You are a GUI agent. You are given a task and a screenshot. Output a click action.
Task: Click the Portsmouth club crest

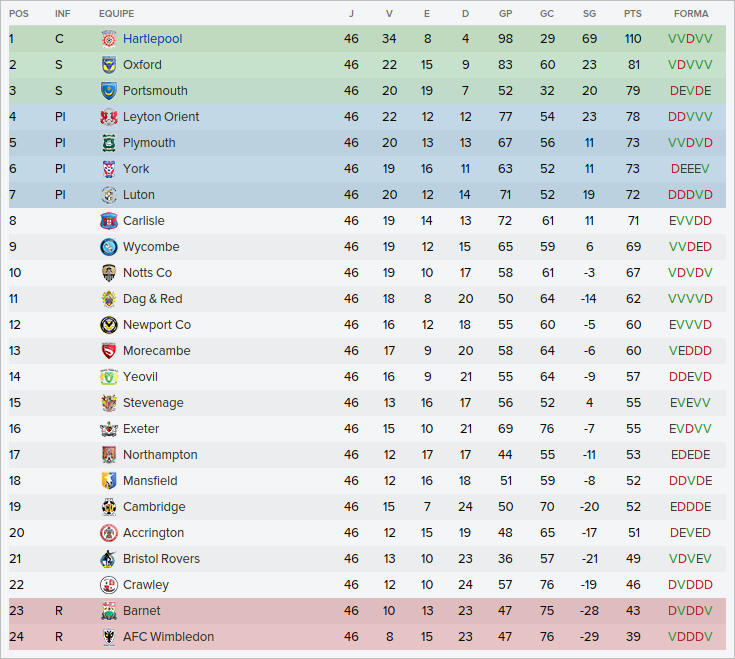[x=109, y=91]
